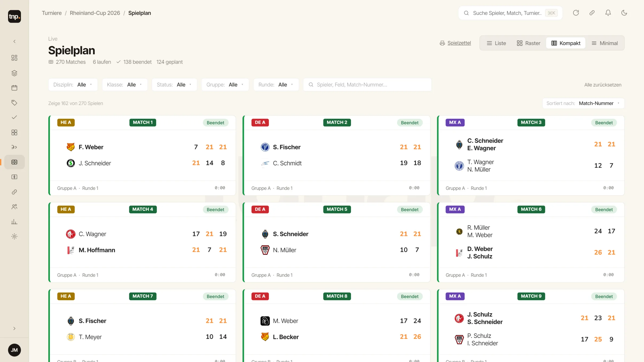Switch to Liste view
644x362 pixels.
click(496, 43)
